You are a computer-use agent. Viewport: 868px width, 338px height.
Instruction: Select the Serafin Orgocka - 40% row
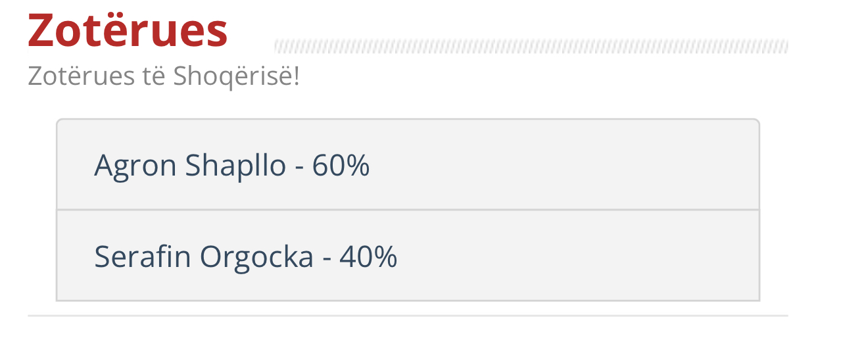pyautogui.click(x=408, y=256)
